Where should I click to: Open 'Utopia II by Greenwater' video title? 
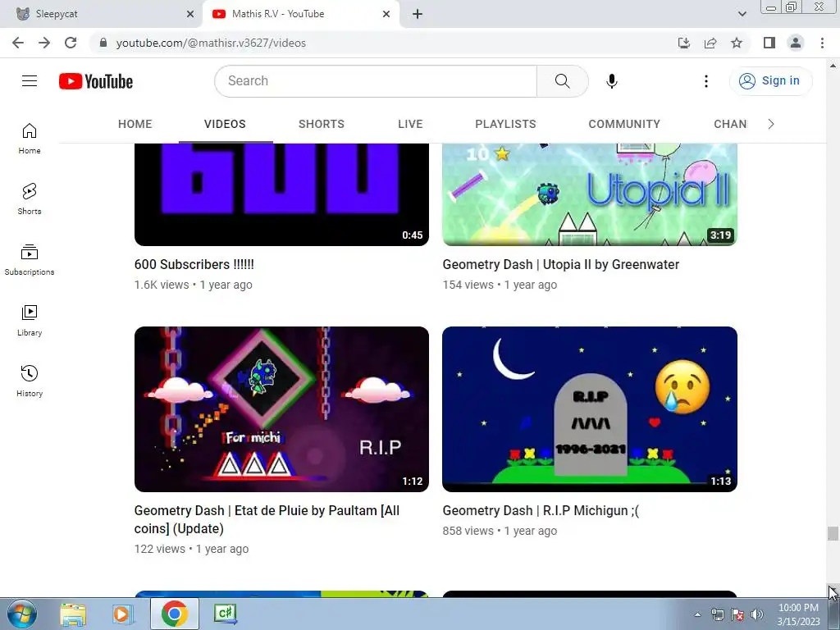tap(561, 265)
